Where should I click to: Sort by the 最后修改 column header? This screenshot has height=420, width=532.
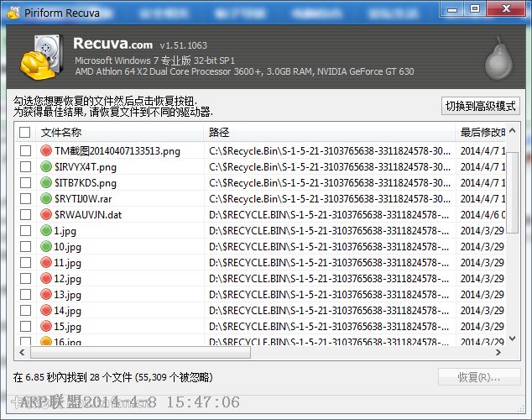pos(482,133)
